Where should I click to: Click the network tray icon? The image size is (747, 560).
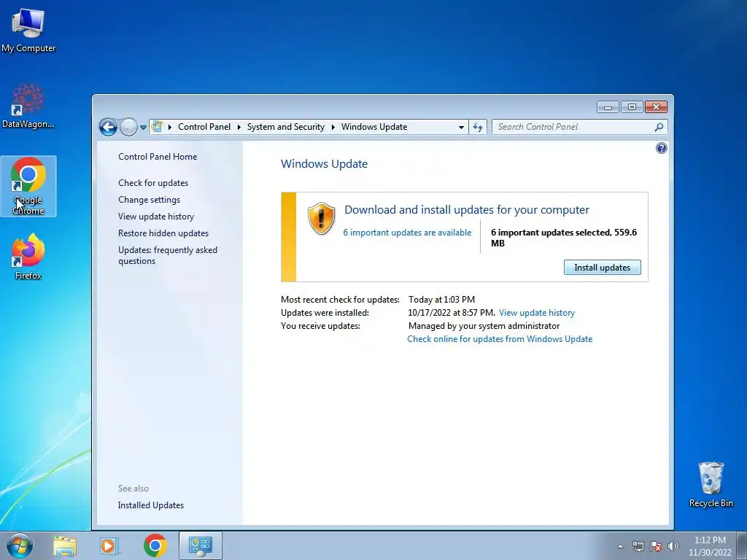coord(638,546)
